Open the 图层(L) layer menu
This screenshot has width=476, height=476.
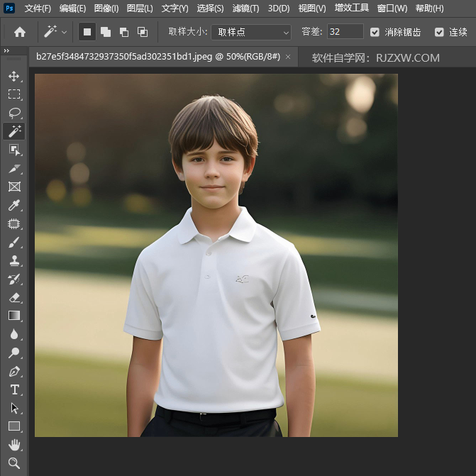(x=141, y=9)
